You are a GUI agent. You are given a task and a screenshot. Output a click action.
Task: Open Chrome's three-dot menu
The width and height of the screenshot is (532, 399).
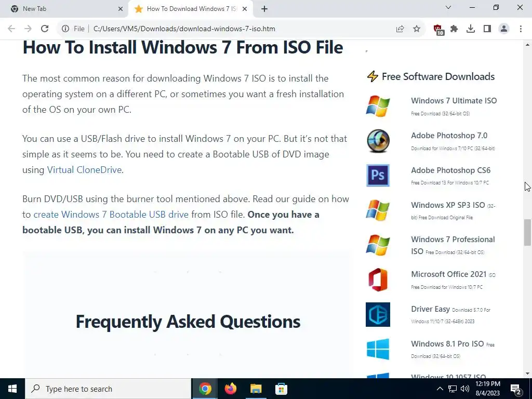click(521, 29)
